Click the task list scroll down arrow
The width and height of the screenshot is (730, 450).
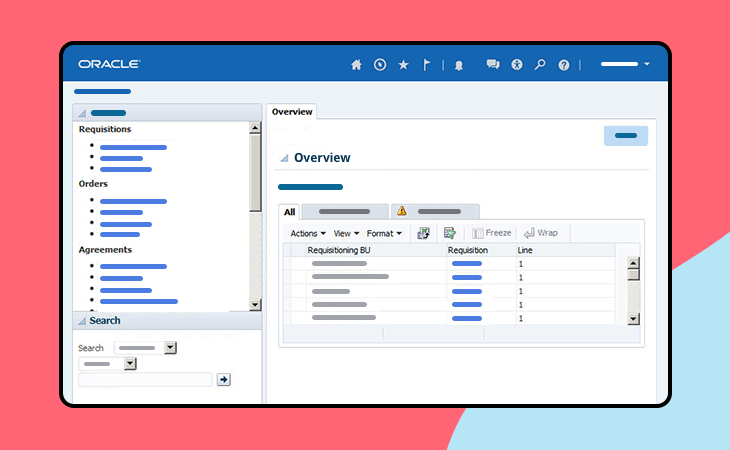pos(255,305)
